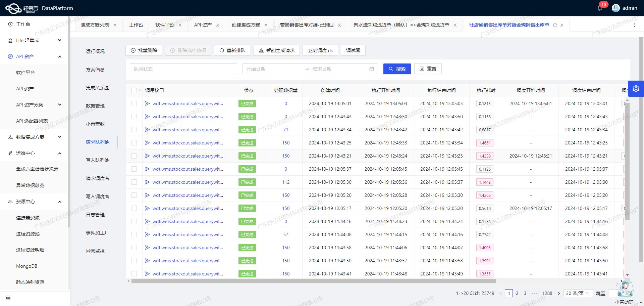Screen dimensions: 644x306
Task: Switch to the 创建集成方案 tab
Action: [x=246, y=25]
